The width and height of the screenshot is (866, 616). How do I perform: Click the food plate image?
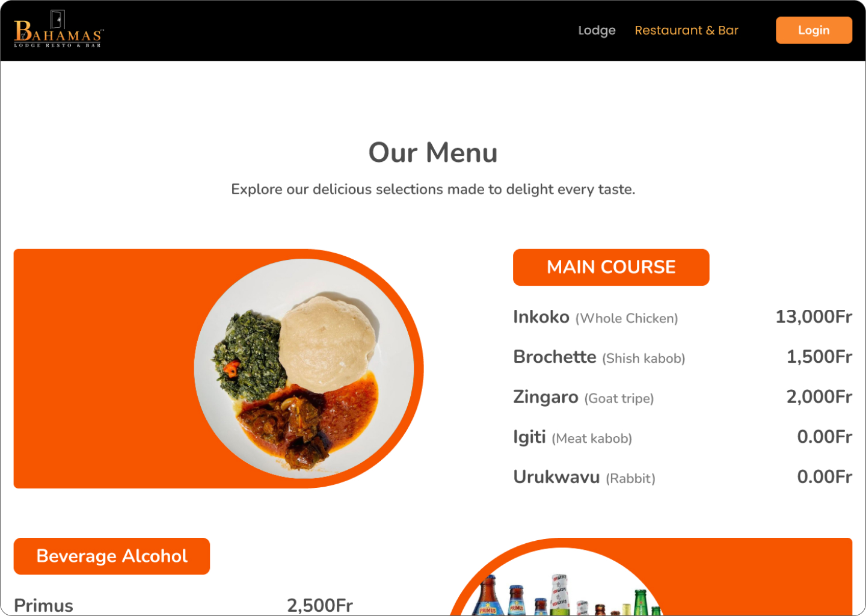pos(304,369)
